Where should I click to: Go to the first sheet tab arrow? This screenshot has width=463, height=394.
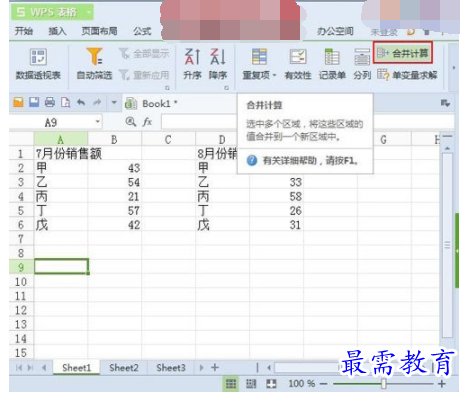point(19,368)
